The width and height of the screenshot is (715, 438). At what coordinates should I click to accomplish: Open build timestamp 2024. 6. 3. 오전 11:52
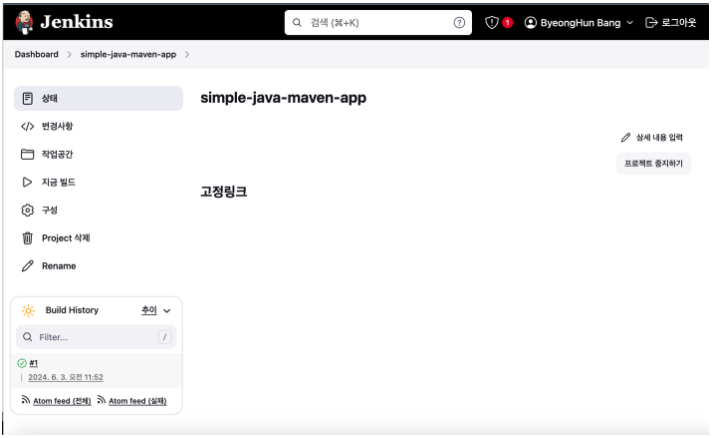tap(66, 377)
